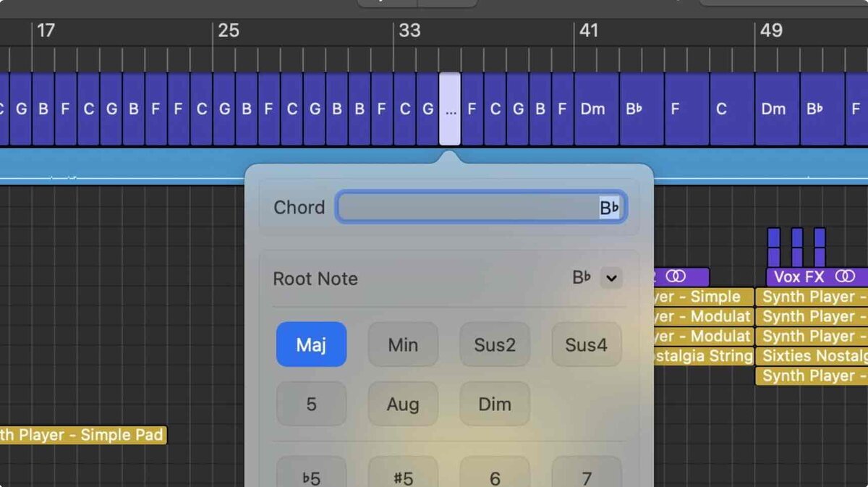Image resolution: width=868 pixels, height=487 pixels.
Task: Click bar 17 marker in the ruler
Action: (46, 30)
